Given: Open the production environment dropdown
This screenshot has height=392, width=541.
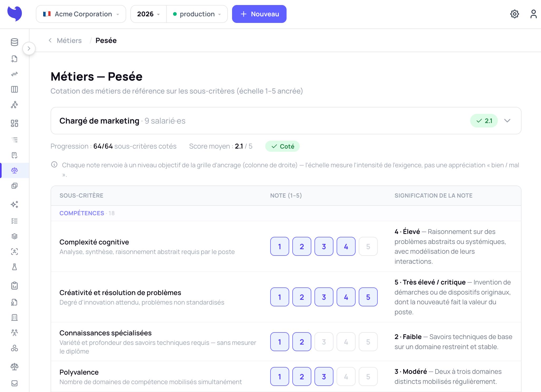Looking at the screenshot, I should pos(197,14).
